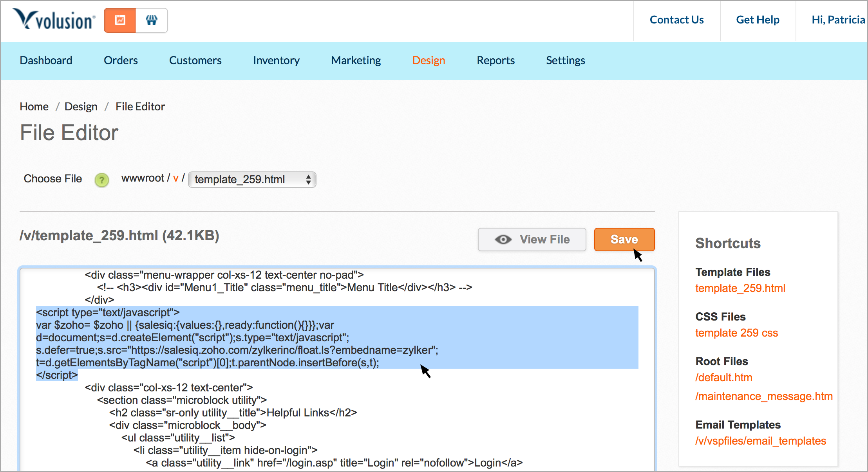This screenshot has height=472, width=868.
Task: Click the Volusion logo
Action: coord(54,20)
